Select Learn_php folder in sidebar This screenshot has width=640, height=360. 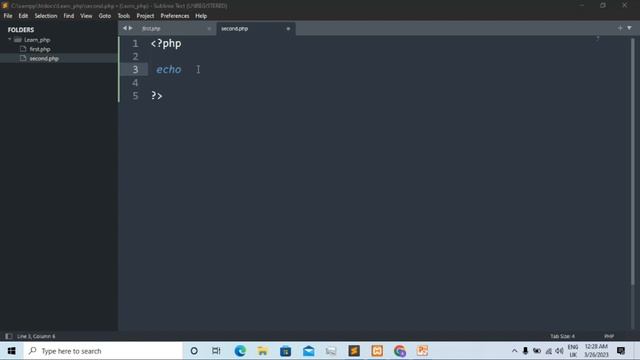click(37, 40)
